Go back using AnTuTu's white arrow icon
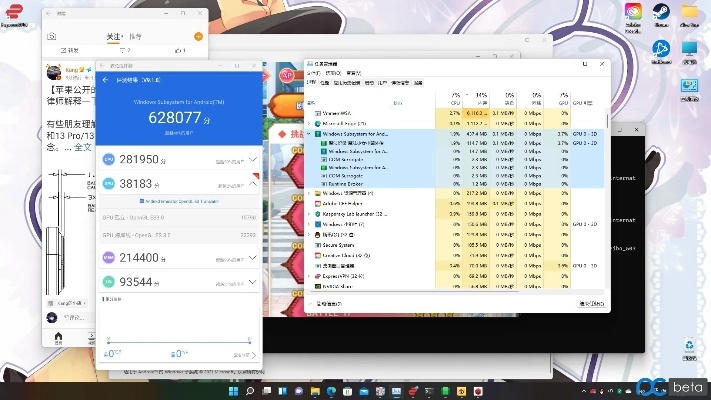The width and height of the screenshot is (711, 400). pyautogui.click(x=106, y=80)
